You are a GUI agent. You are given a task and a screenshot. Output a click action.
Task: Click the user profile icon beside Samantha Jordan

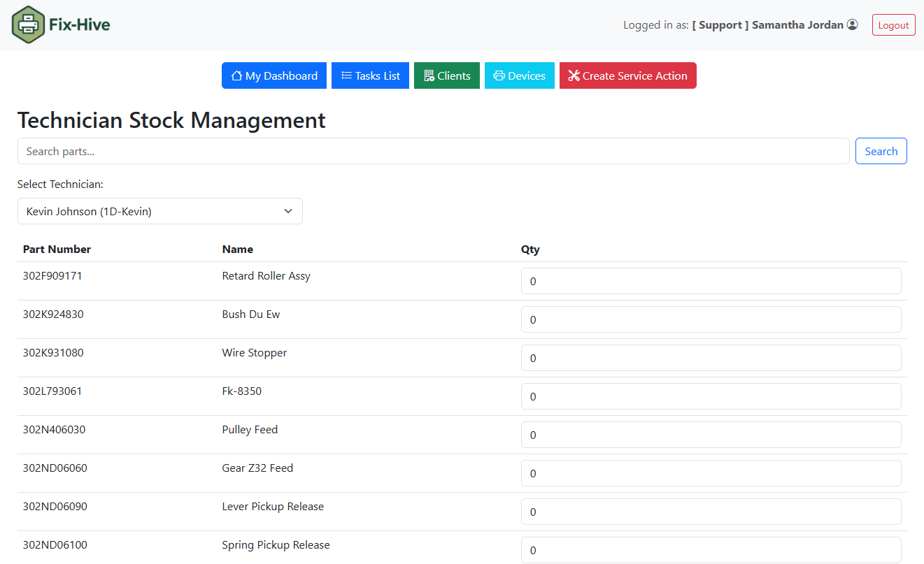[x=852, y=24]
